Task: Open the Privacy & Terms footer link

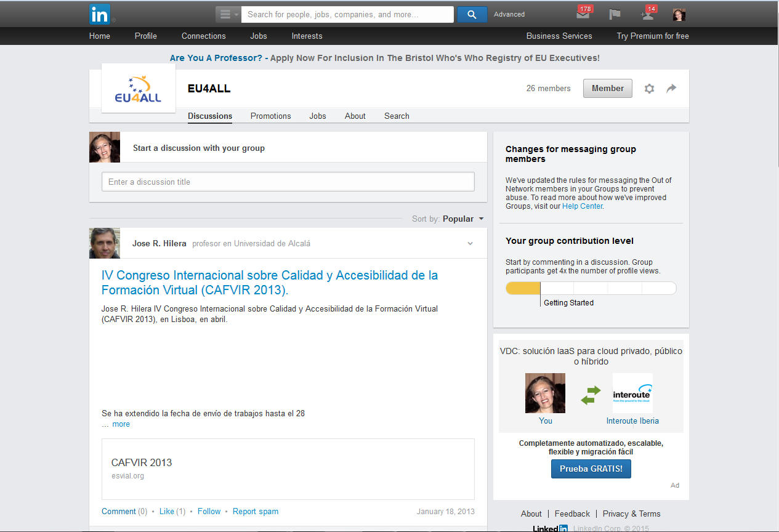Action: coord(632,514)
